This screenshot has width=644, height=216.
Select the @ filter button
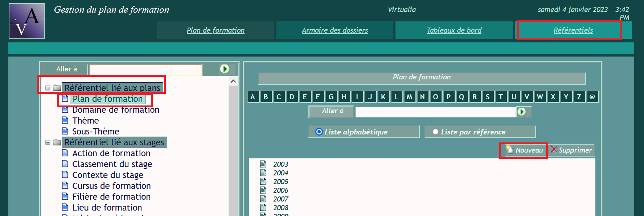[592, 97]
